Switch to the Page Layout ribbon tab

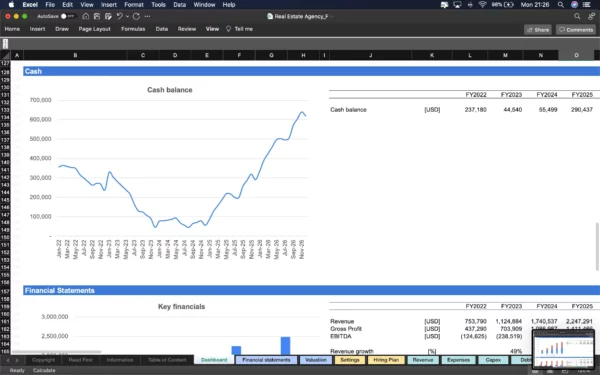click(95, 29)
